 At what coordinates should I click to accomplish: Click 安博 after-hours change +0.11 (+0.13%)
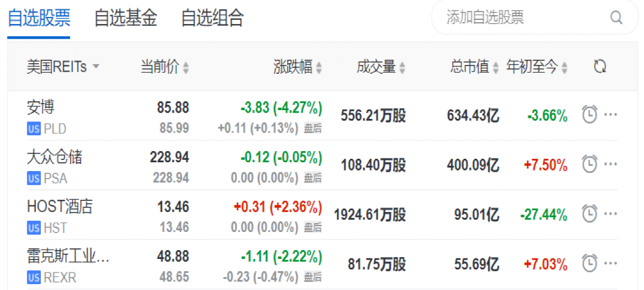(259, 129)
